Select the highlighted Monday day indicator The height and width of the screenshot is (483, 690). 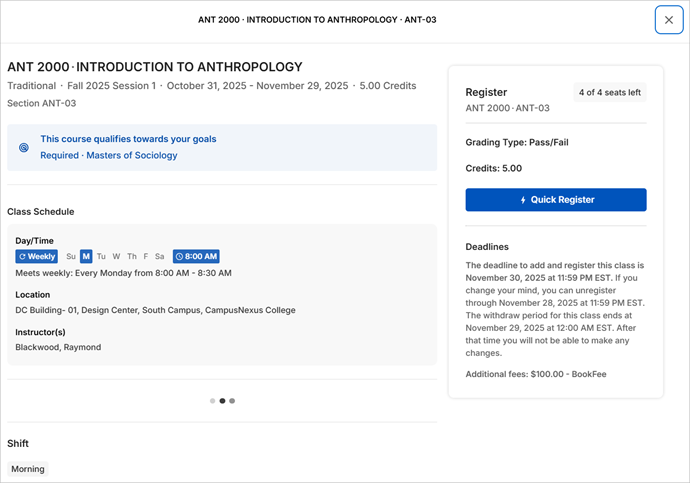point(86,256)
